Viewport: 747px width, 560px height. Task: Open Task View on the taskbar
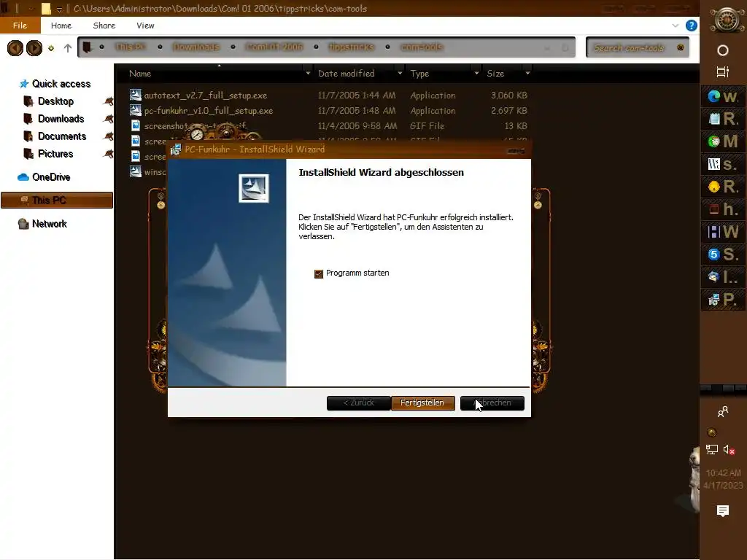click(723, 72)
